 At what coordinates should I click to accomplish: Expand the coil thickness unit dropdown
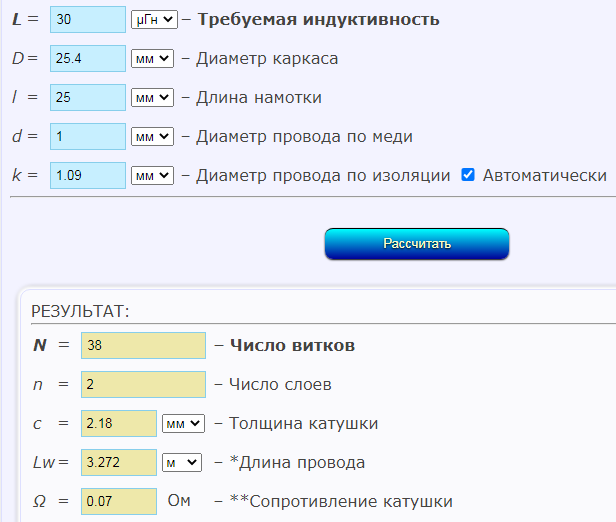183,424
